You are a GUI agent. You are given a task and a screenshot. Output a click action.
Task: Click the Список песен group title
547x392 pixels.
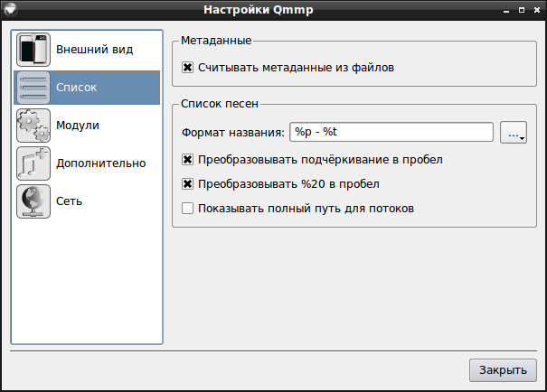[220, 104]
